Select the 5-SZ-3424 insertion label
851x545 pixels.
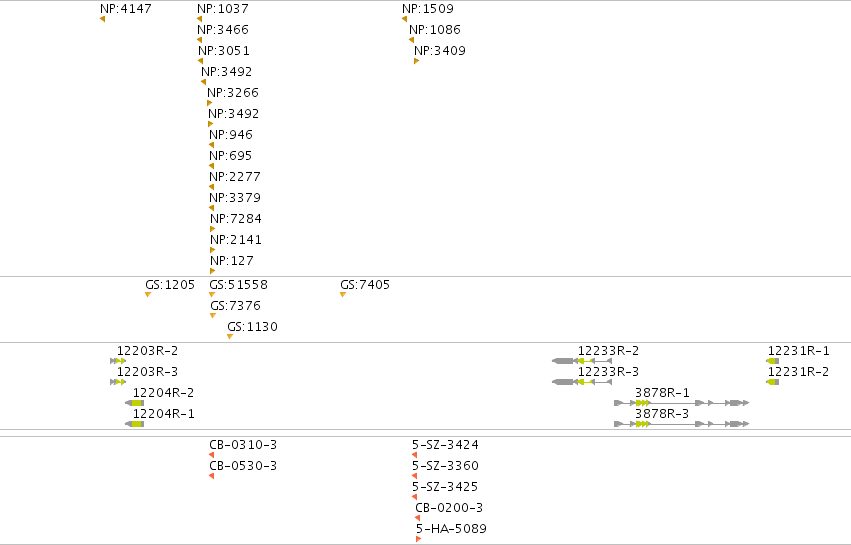445,445
